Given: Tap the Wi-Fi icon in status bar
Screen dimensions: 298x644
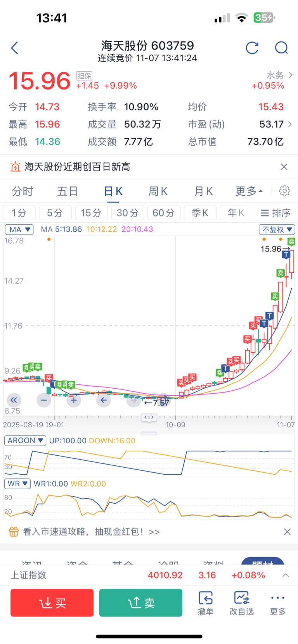Looking at the screenshot, I should 241,18.
